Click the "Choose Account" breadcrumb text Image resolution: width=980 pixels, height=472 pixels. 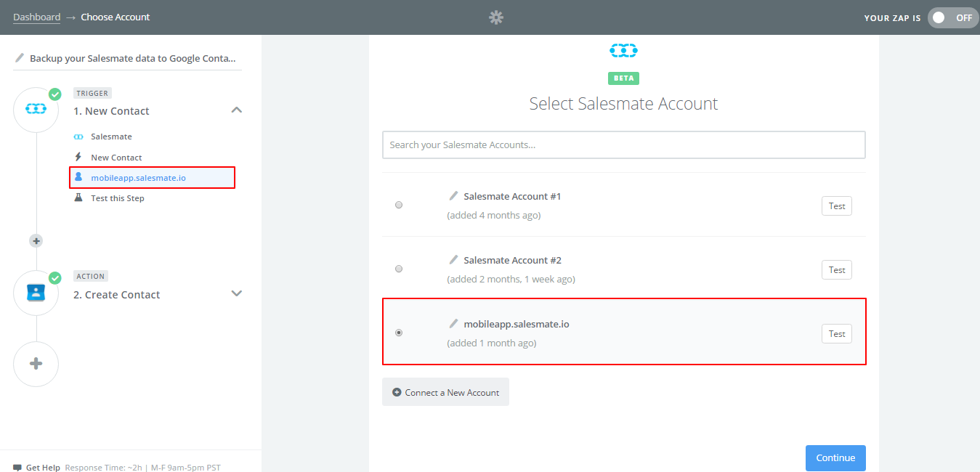coord(116,17)
